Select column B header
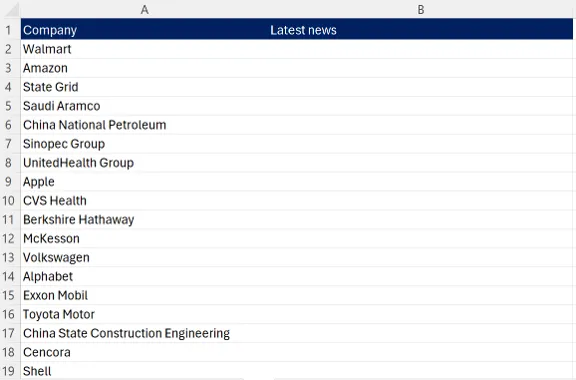 tap(421, 9)
